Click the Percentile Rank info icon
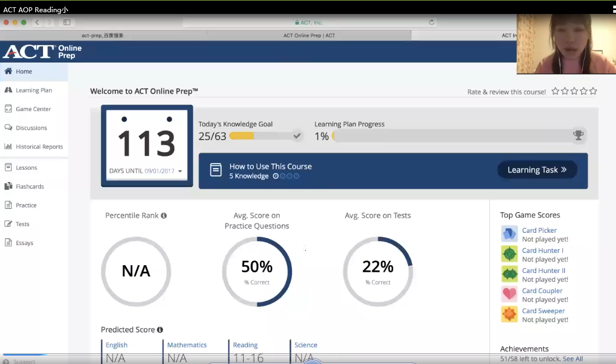 tap(164, 215)
